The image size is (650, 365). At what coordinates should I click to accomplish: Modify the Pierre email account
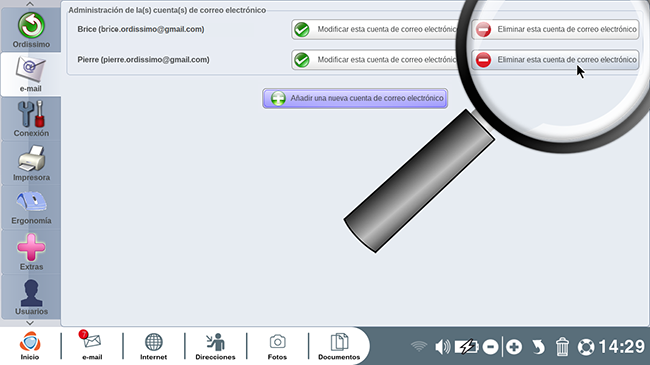[x=375, y=60]
